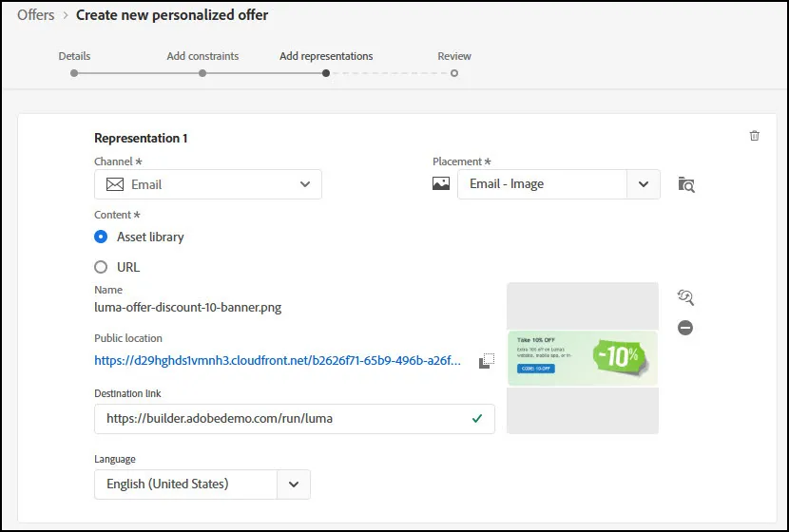The image size is (789, 532).
Task: Expand the Language dropdown arrow
Action: point(294,484)
